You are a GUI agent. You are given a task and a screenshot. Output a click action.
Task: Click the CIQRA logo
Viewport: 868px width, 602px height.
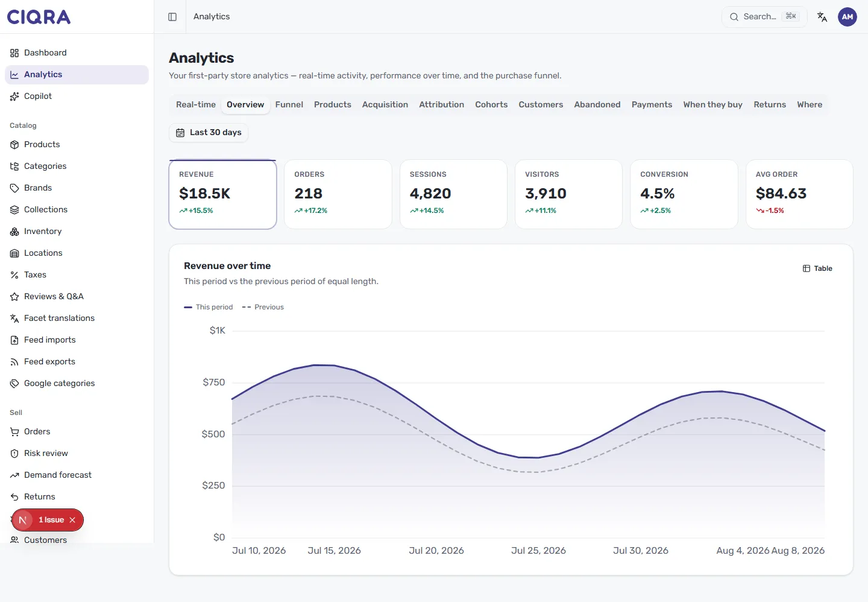click(x=39, y=17)
